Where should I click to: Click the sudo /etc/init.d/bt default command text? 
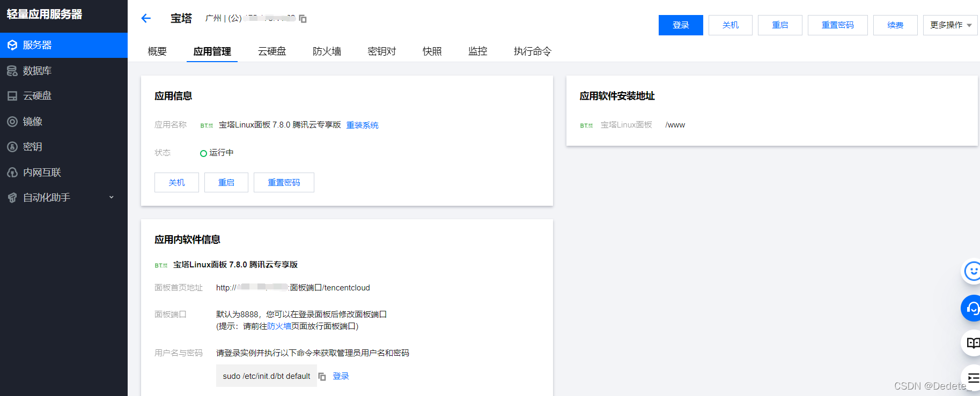pos(267,376)
